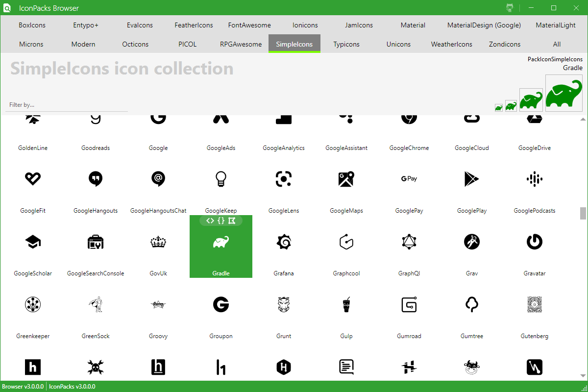
Task: Open the FeatherIcons tab
Action: click(194, 25)
